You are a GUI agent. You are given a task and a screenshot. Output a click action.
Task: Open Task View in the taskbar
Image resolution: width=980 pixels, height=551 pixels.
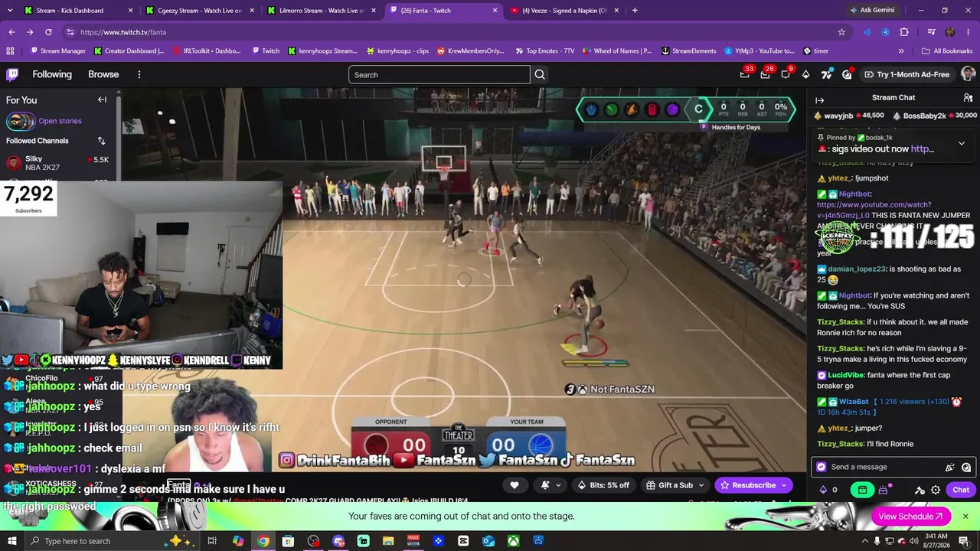(212, 541)
